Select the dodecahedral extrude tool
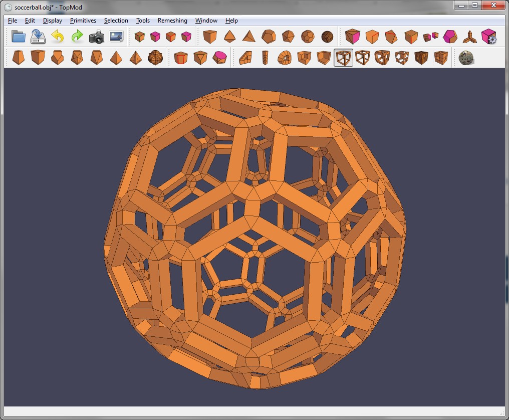This screenshot has height=420, width=509. [x=58, y=58]
